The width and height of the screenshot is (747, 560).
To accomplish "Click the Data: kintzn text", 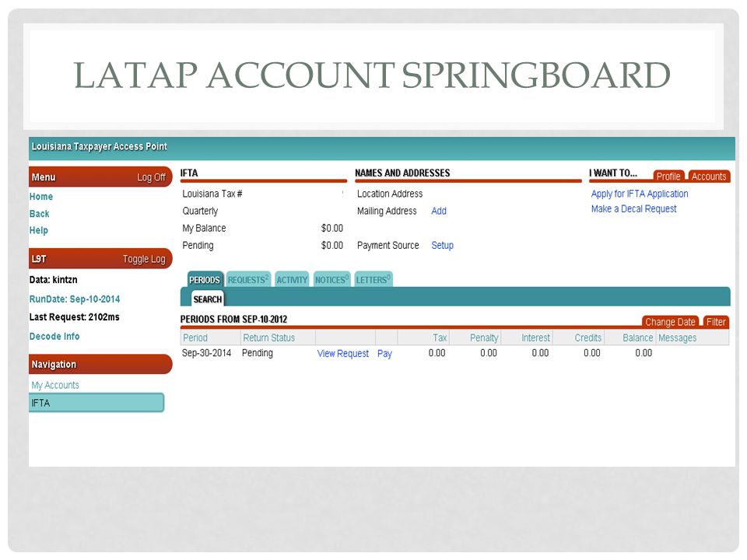I will click(54, 279).
